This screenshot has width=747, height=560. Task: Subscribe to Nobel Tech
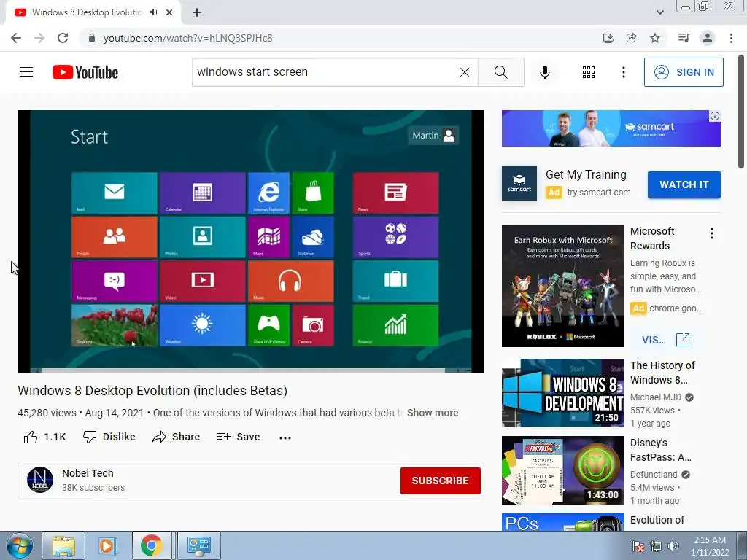tap(440, 481)
